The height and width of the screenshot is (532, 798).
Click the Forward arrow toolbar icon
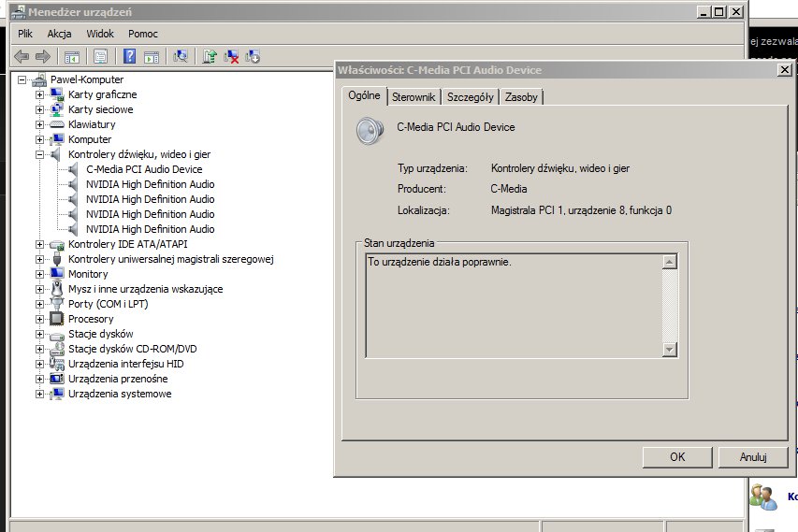pos(43,56)
